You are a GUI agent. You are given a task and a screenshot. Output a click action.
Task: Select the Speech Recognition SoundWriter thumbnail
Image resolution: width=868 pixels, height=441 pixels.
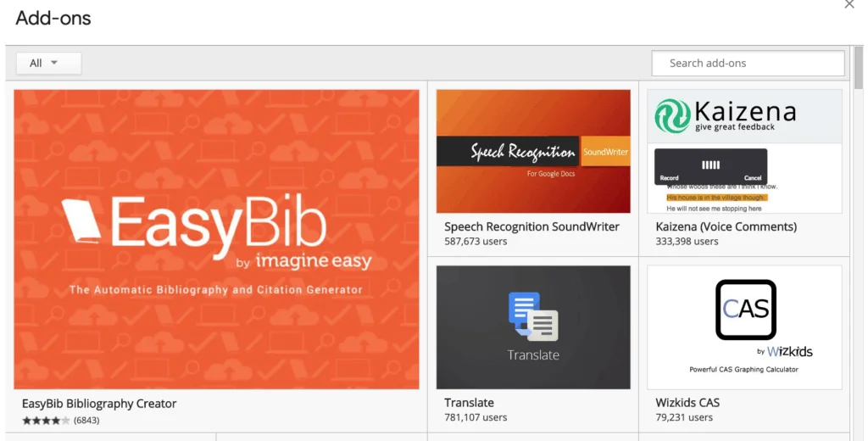533,151
